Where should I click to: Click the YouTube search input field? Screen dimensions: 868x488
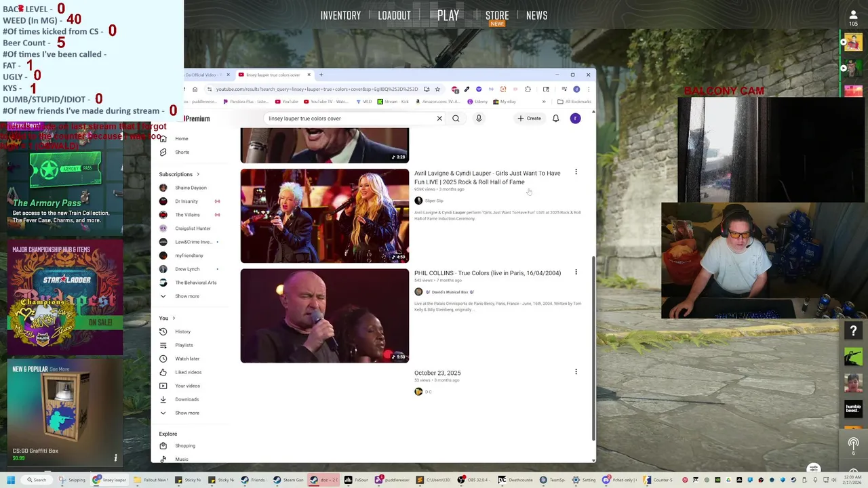coord(349,119)
